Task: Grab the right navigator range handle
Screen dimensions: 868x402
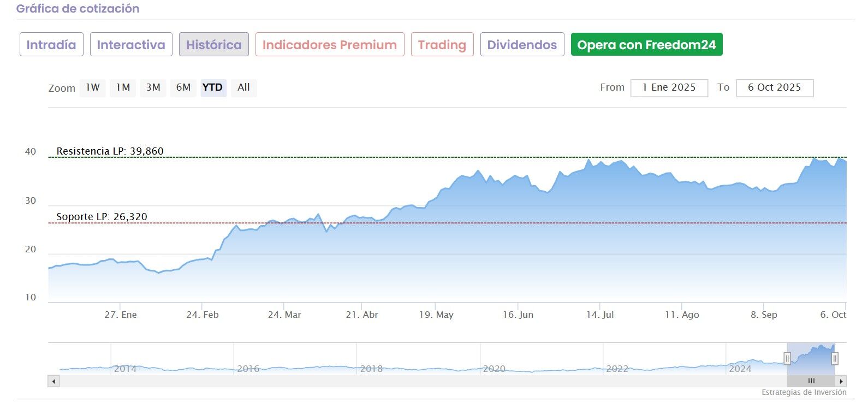Action: tap(835, 358)
